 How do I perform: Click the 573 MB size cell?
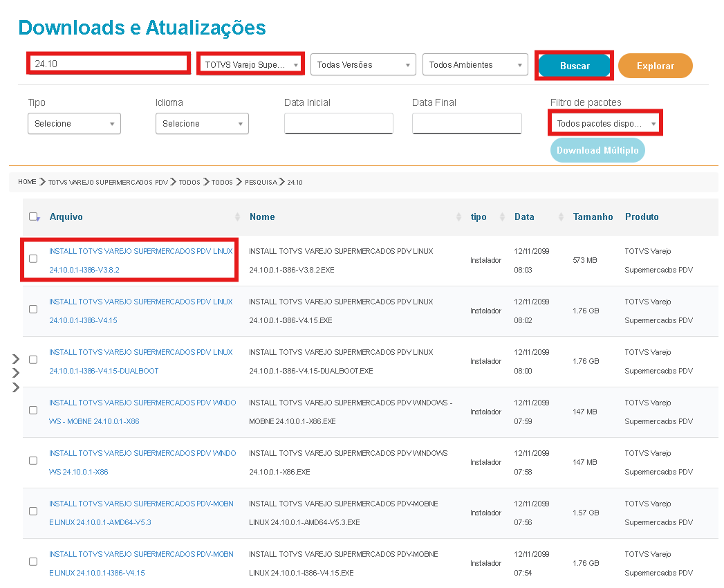pos(584,260)
